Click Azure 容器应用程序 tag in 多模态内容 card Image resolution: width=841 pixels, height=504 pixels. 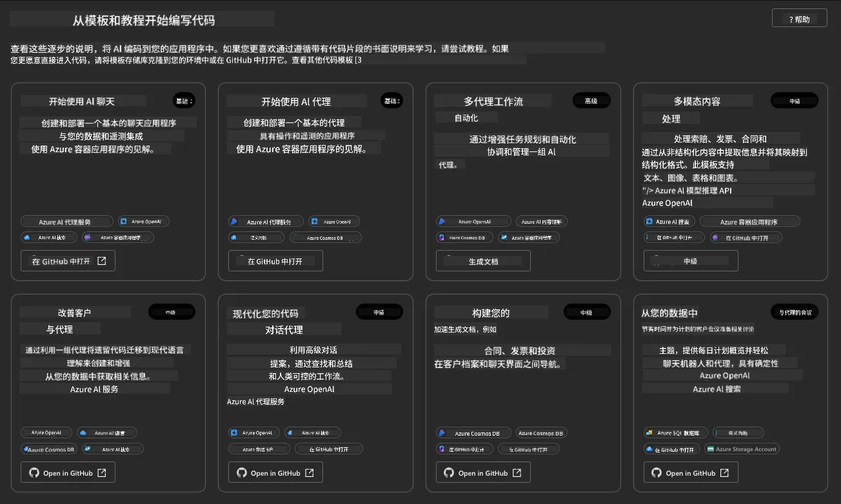click(749, 221)
